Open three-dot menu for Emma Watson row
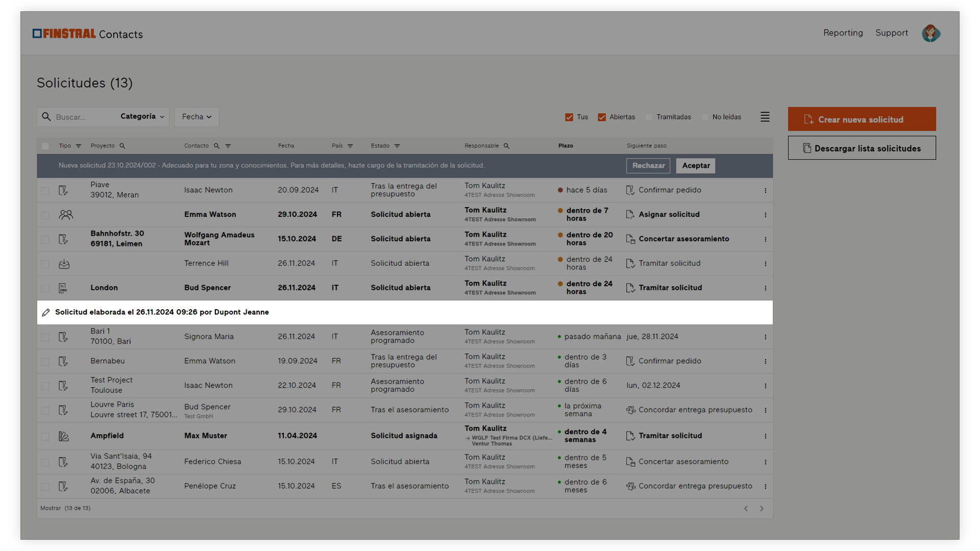This screenshot has height=551, width=980. pos(765,215)
